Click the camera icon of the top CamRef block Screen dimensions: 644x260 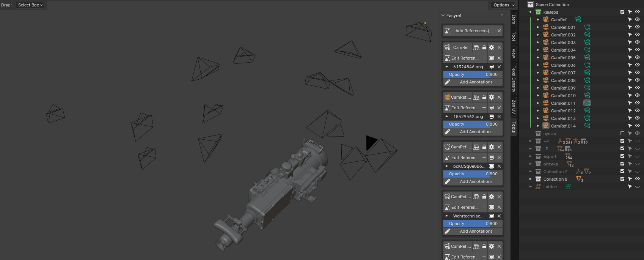[x=448, y=47]
